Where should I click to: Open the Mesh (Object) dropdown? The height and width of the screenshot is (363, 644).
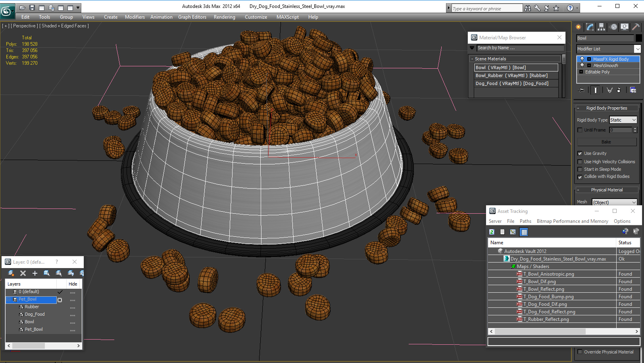pyautogui.click(x=614, y=202)
